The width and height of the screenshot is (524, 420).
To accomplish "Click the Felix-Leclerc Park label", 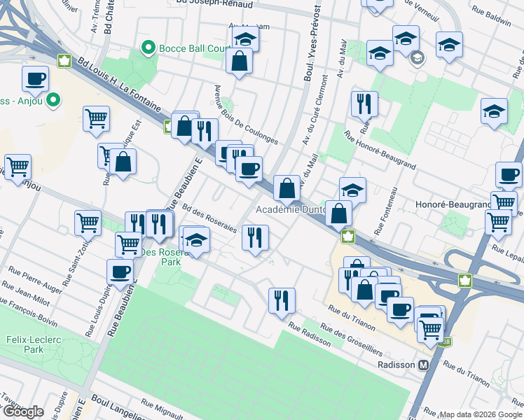I will click(x=34, y=344).
